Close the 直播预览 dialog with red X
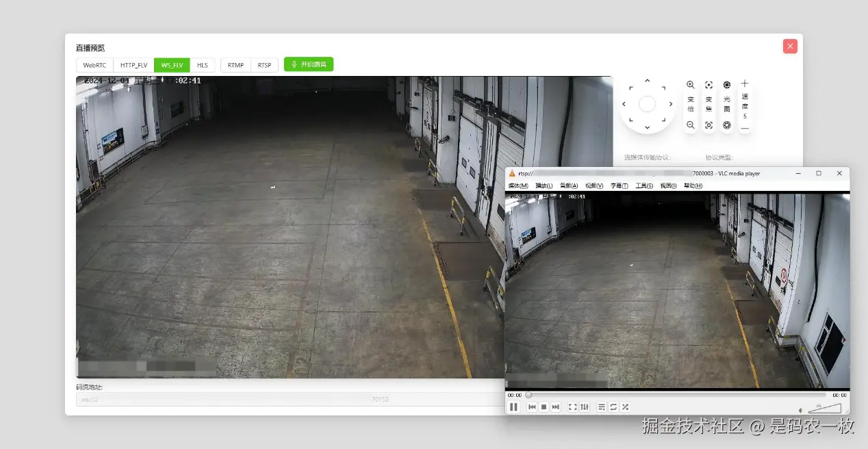This screenshot has height=449, width=868. (x=790, y=46)
